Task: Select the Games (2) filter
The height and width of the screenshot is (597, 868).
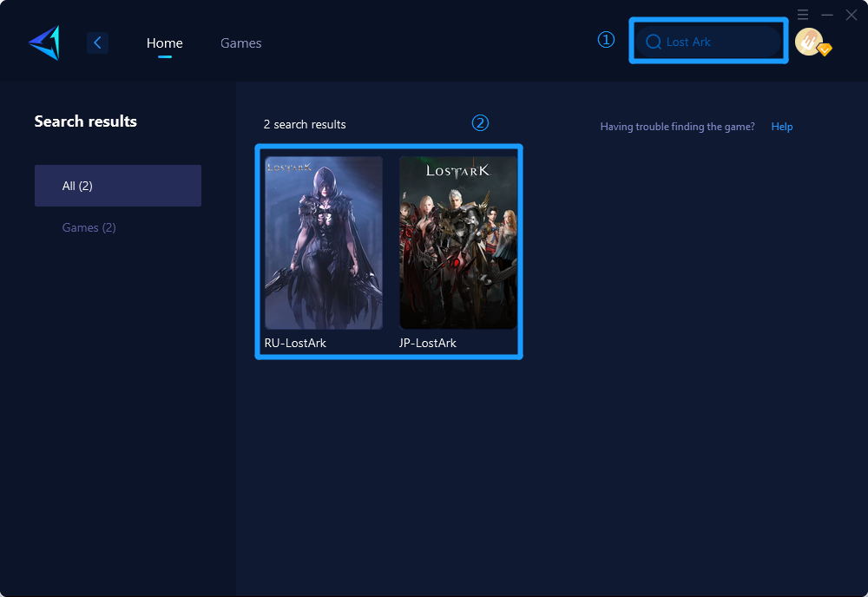Action: coord(89,227)
